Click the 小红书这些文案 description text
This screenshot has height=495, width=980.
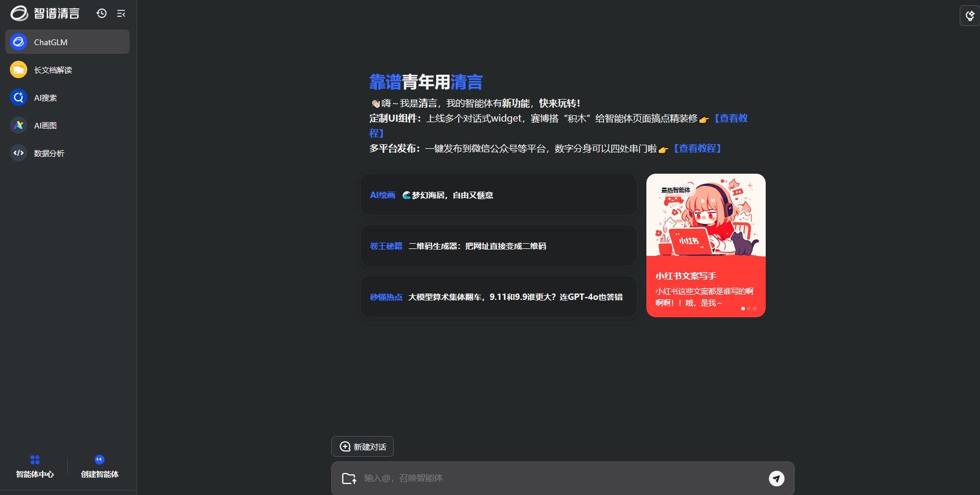coord(704,297)
